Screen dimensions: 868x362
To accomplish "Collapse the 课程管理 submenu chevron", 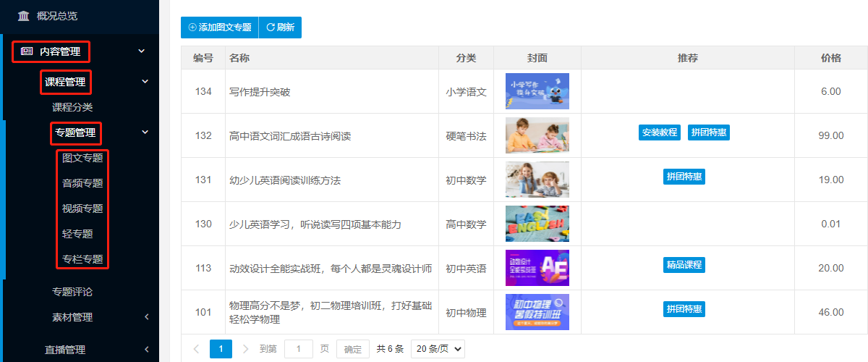I will [x=145, y=82].
